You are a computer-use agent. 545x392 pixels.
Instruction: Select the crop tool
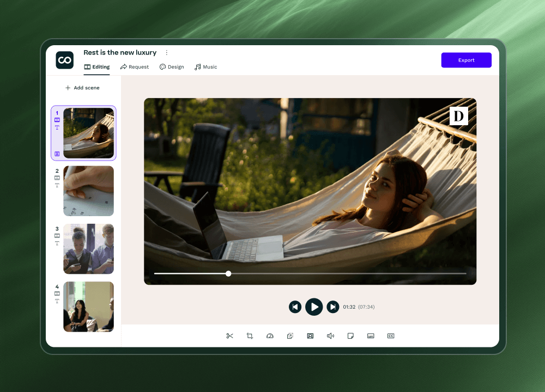pos(250,336)
